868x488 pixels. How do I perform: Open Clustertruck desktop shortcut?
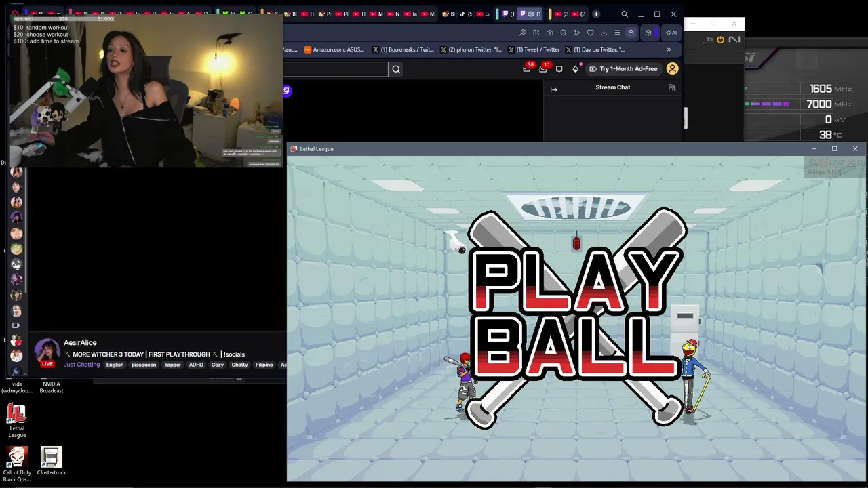click(x=52, y=461)
